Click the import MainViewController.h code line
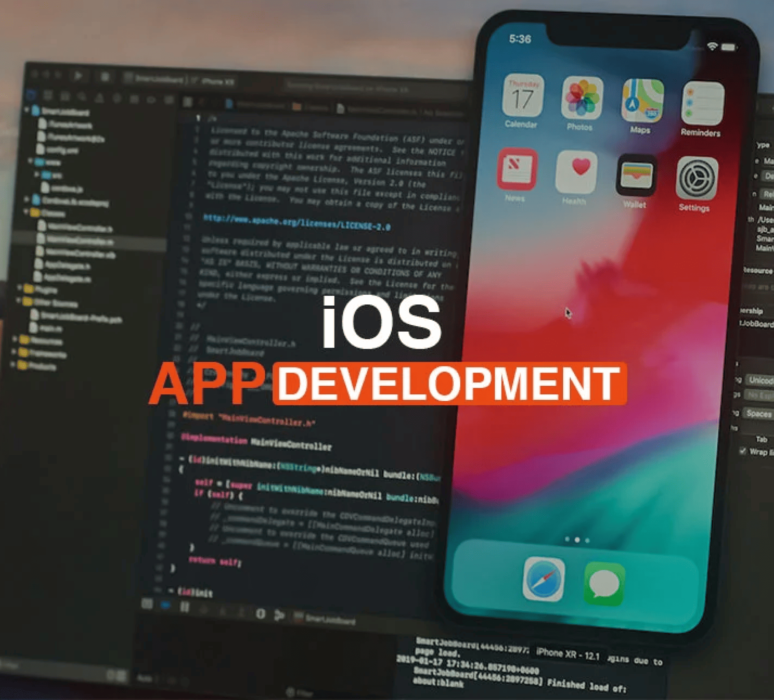Viewport: 774px width, 700px height. [249, 419]
